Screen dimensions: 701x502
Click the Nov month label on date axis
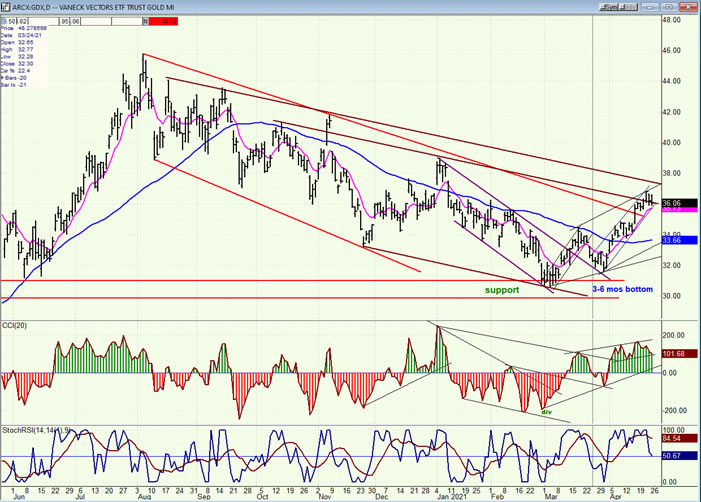pos(325,497)
